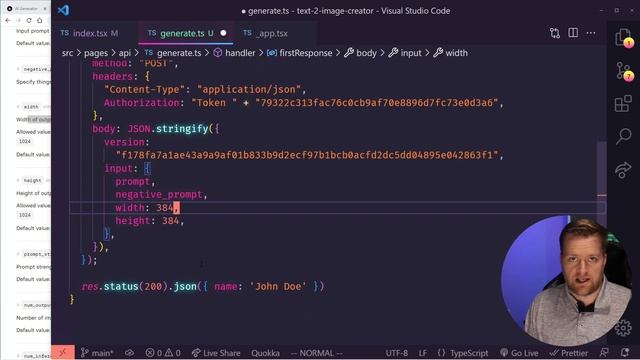
Task: Open the errors and warnings count in status bar
Action: 163,353
